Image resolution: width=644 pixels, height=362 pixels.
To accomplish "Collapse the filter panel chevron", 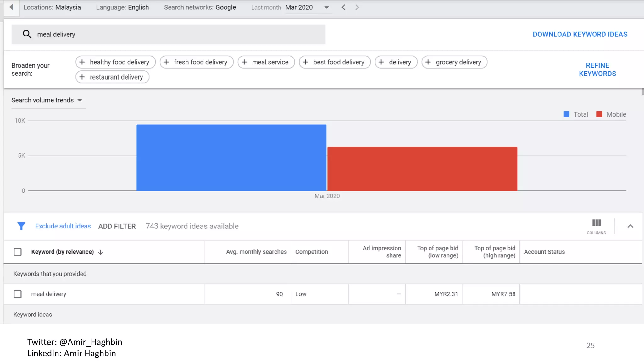I will [x=630, y=226].
